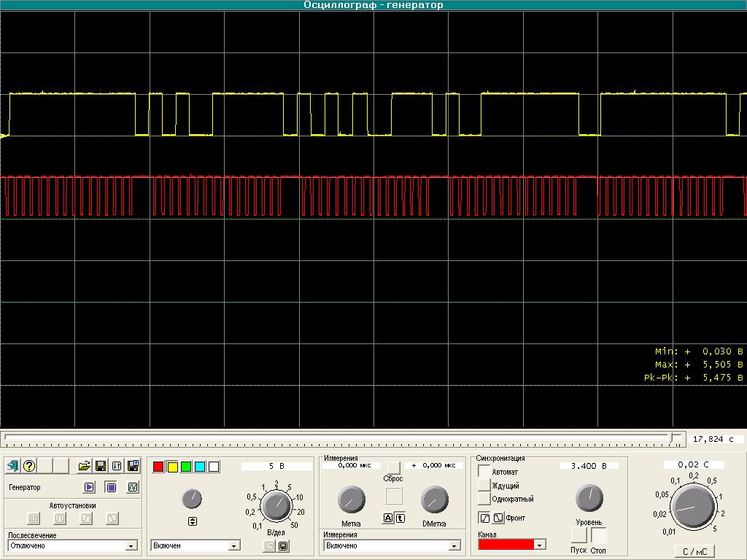
Task: Click the first auto-setup icon with double pulse
Action: pyautogui.click(x=34, y=518)
